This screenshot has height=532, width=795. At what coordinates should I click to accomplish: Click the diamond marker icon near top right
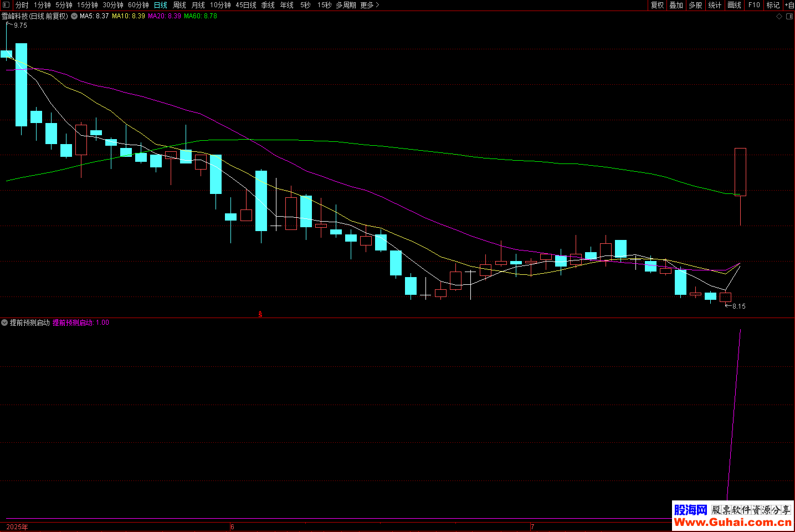779,17
